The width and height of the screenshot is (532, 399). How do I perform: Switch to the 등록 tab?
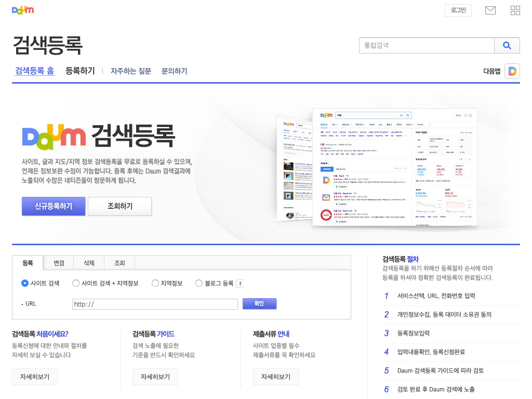point(28,263)
